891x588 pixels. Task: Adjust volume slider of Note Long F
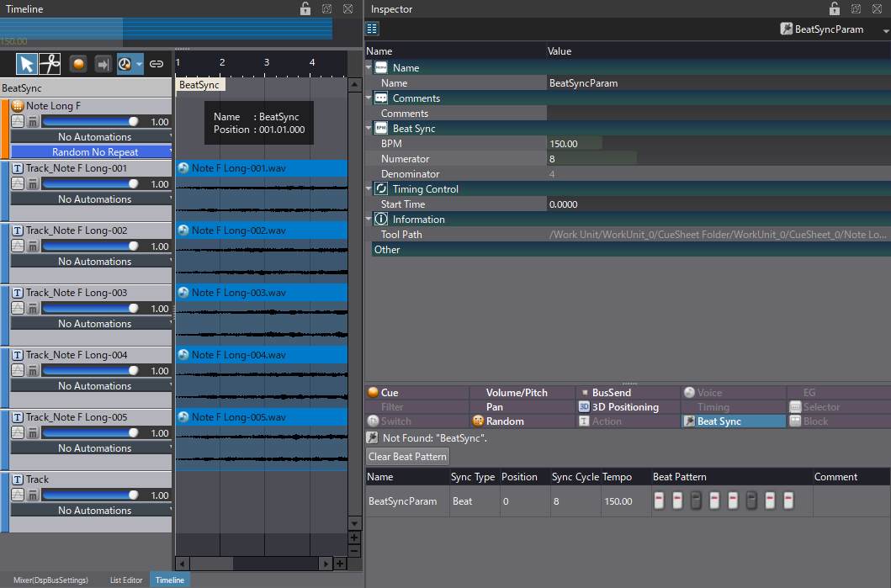click(x=90, y=122)
